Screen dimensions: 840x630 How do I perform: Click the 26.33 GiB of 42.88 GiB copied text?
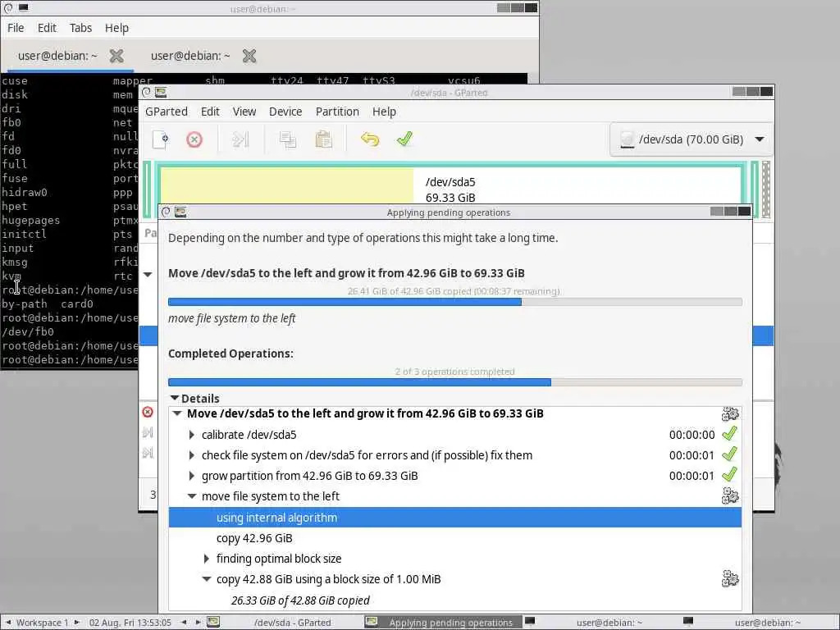tap(300, 600)
